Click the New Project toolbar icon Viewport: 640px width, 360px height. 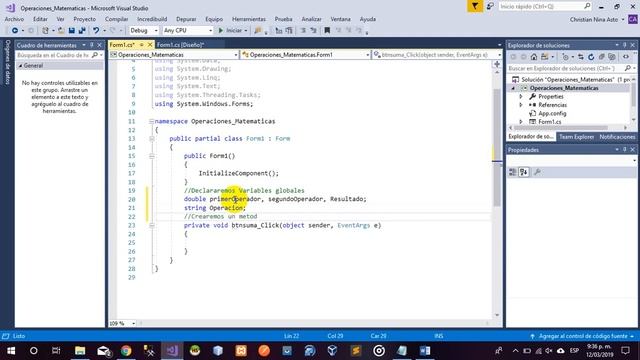pos(45,30)
